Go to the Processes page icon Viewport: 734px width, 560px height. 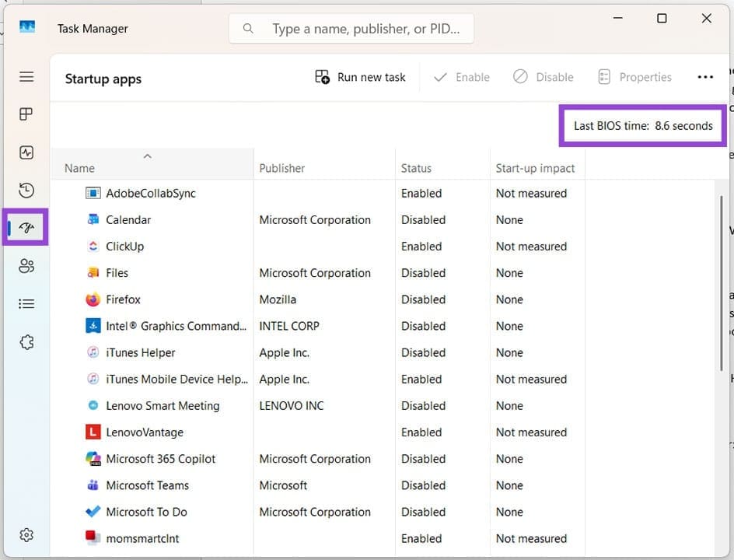pos(26,114)
